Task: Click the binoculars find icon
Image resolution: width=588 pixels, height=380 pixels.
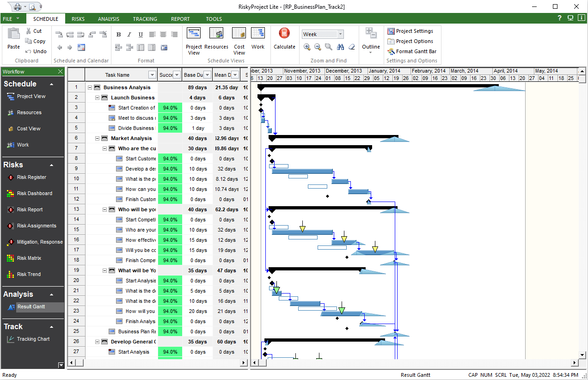Action: (x=341, y=47)
